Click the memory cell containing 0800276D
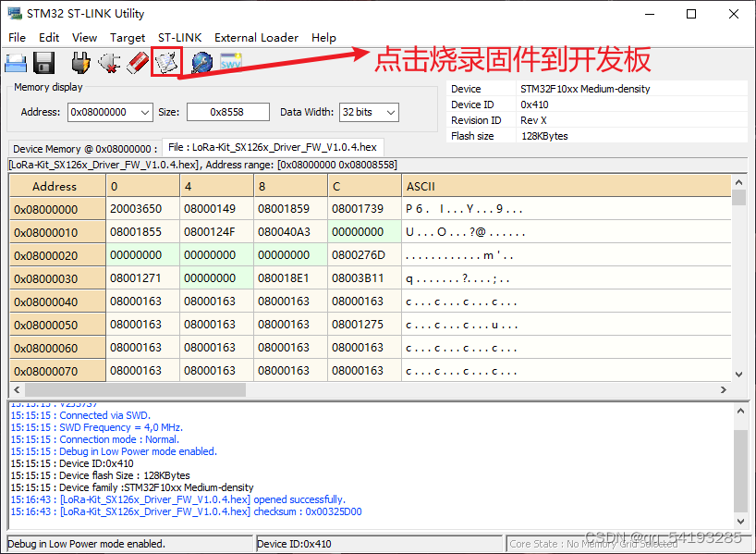 (364, 255)
